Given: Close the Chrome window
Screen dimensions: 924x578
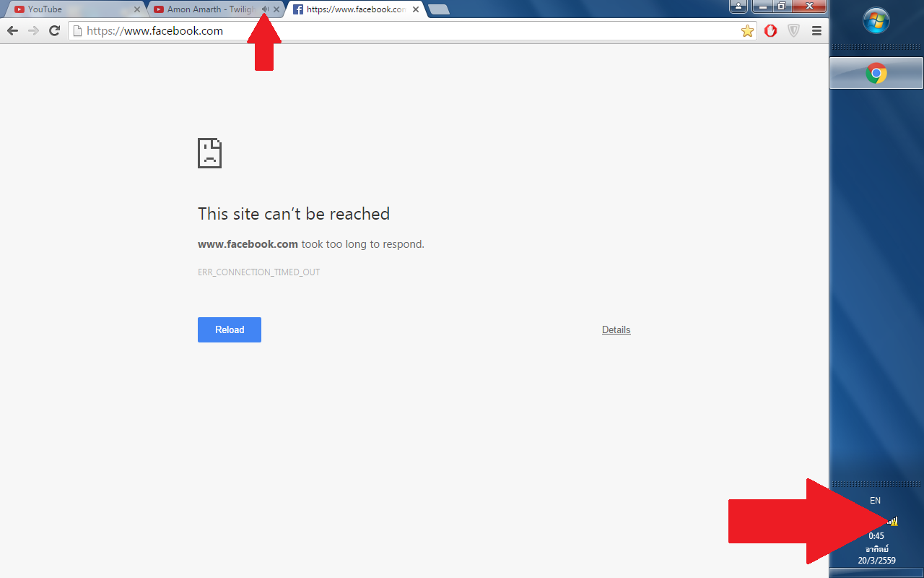Looking at the screenshot, I should point(809,7).
